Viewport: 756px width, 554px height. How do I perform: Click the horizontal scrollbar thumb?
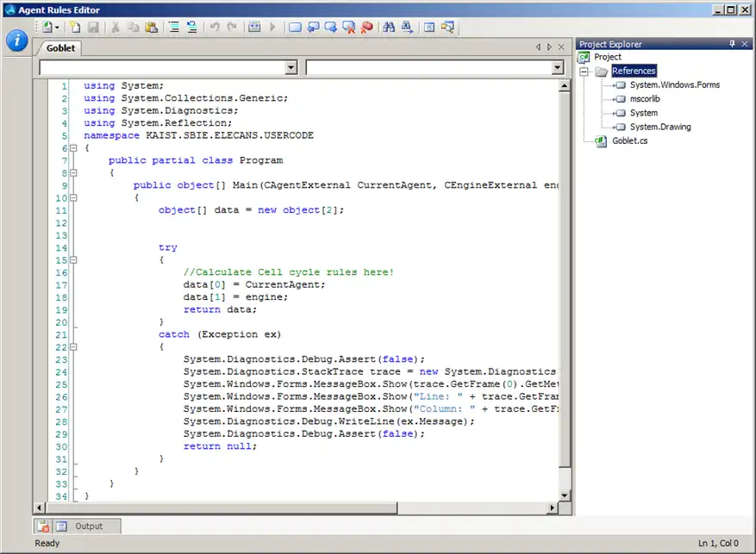pos(222,507)
